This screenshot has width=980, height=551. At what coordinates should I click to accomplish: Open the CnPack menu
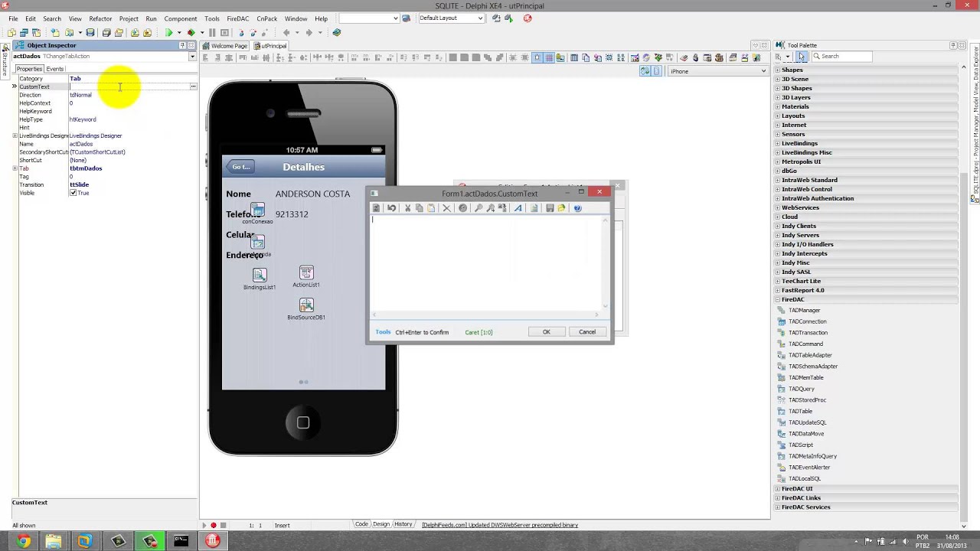coord(267,18)
